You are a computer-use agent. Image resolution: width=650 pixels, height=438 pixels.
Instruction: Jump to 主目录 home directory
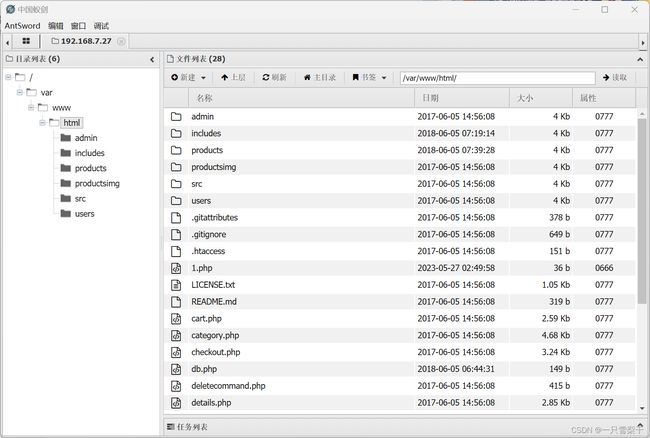tap(319, 77)
